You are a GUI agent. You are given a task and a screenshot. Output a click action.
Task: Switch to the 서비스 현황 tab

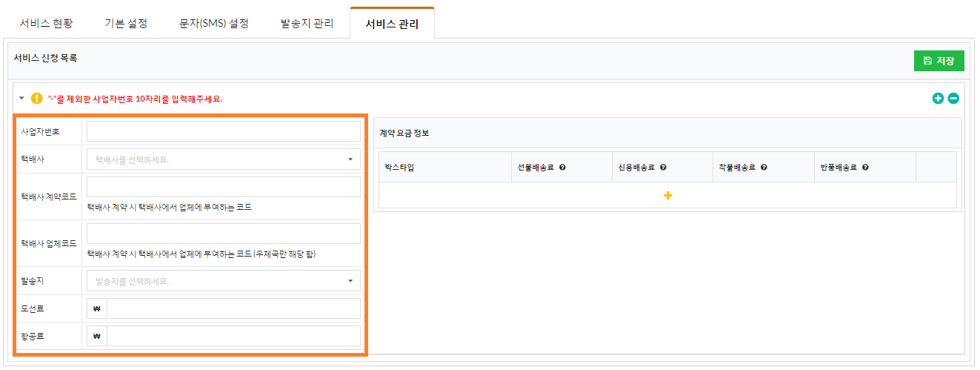tap(47, 23)
